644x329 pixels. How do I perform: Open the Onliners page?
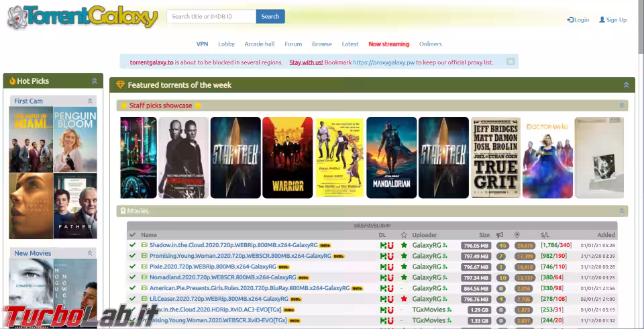coord(431,44)
